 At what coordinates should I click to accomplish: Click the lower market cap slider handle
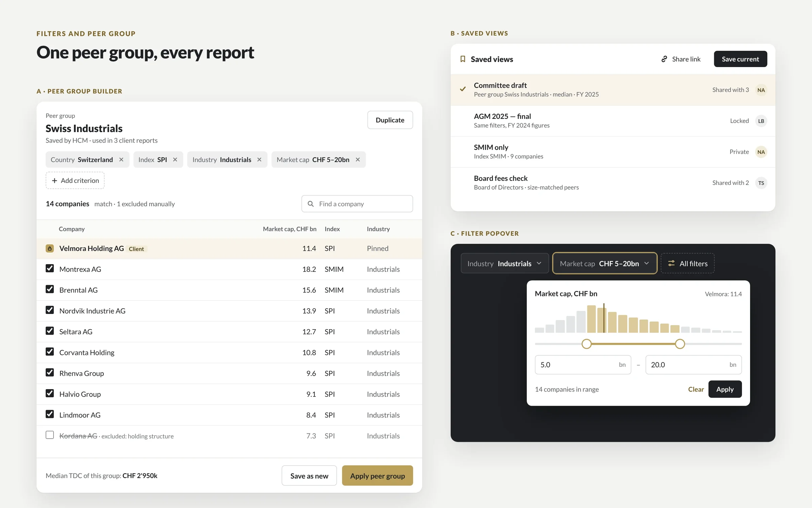586,344
